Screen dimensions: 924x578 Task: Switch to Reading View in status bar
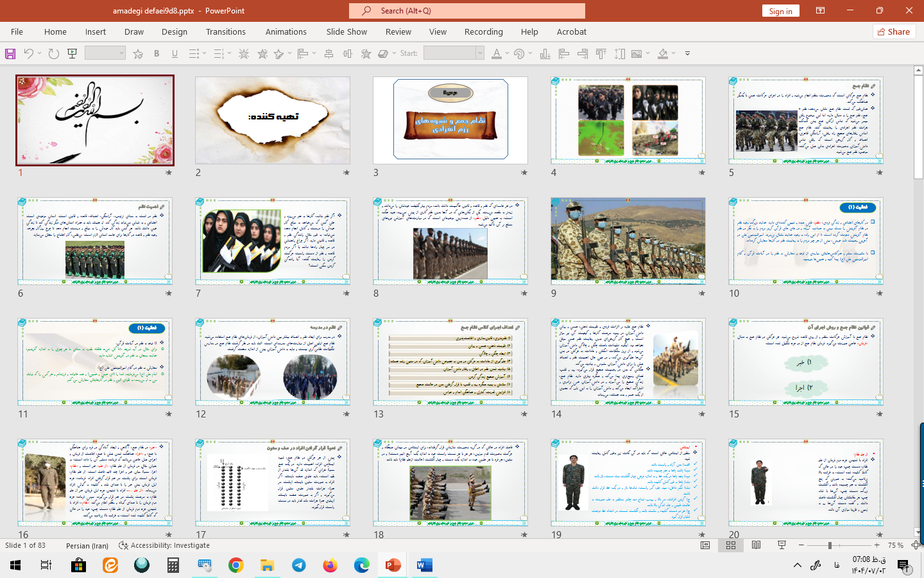tap(756, 545)
